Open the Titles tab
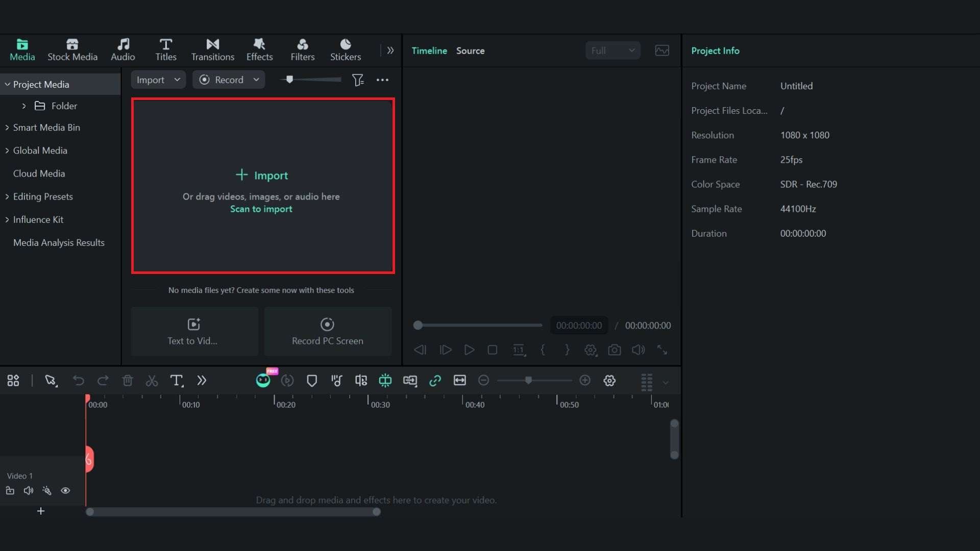Image resolution: width=980 pixels, height=551 pixels. (x=166, y=50)
